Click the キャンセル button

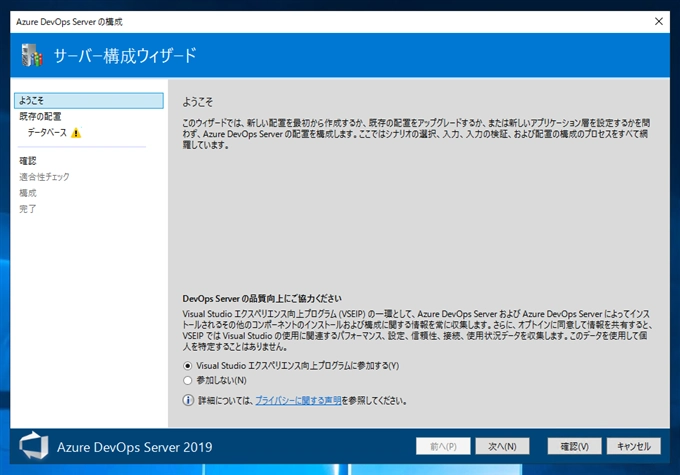pos(634,446)
